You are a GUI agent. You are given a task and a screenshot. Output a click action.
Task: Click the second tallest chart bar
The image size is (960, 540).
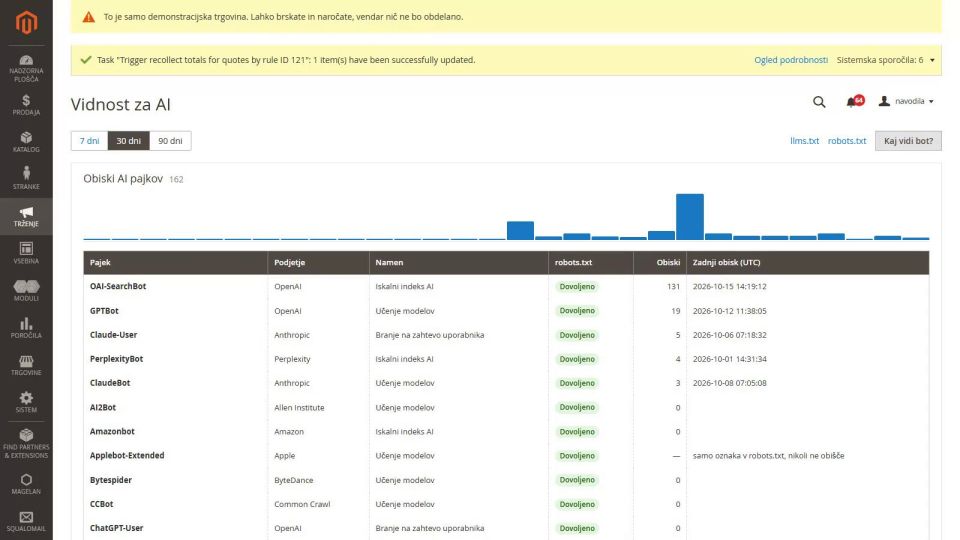pyautogui.click(x=520, y=230)
